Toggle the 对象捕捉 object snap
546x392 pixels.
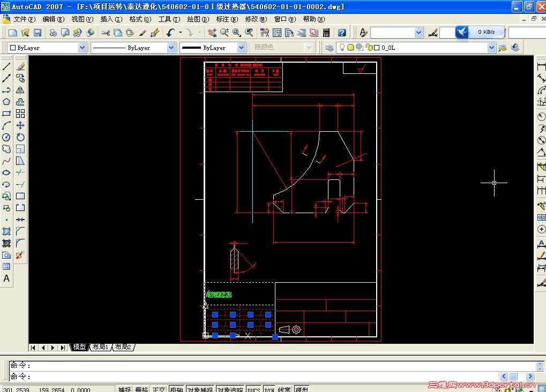[200, 389]
